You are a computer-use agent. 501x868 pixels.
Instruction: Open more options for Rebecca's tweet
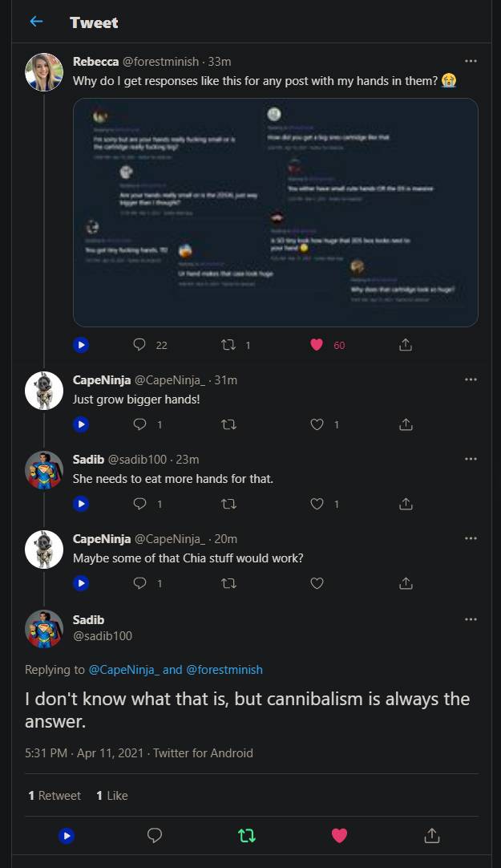click(471, 61)
